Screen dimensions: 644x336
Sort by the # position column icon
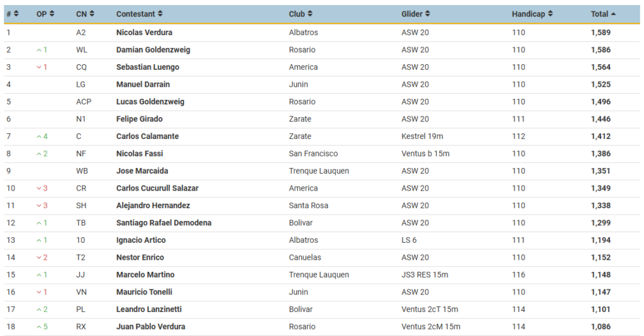pos(16,14)
